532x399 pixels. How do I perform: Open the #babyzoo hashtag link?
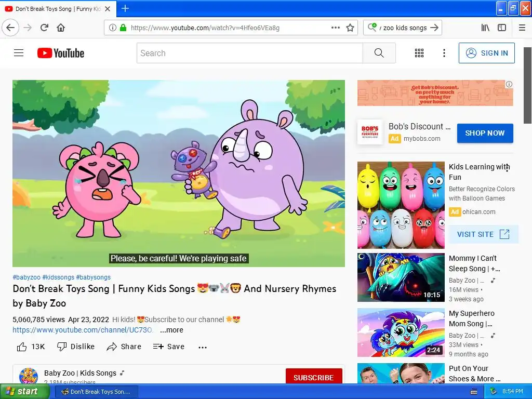[26, 277]
